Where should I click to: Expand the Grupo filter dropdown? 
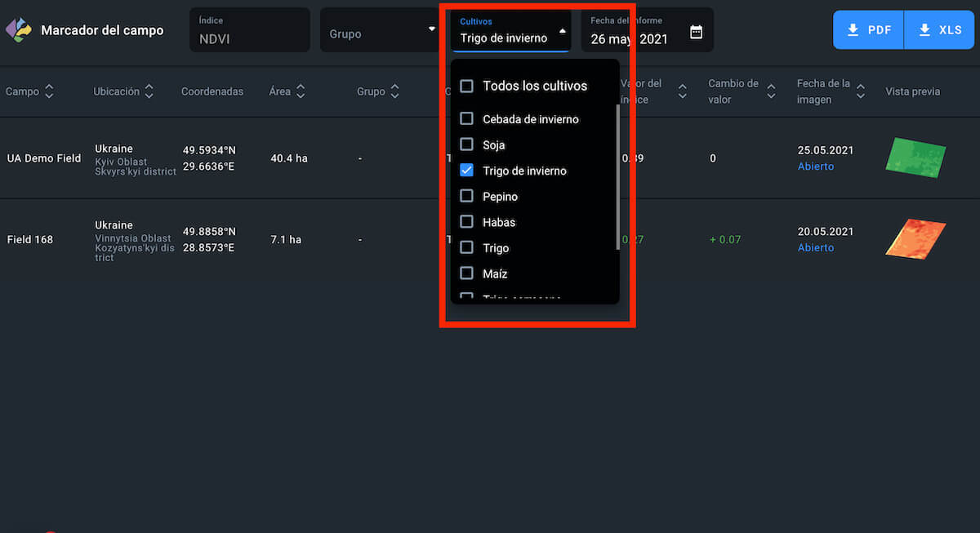[431, 30]
